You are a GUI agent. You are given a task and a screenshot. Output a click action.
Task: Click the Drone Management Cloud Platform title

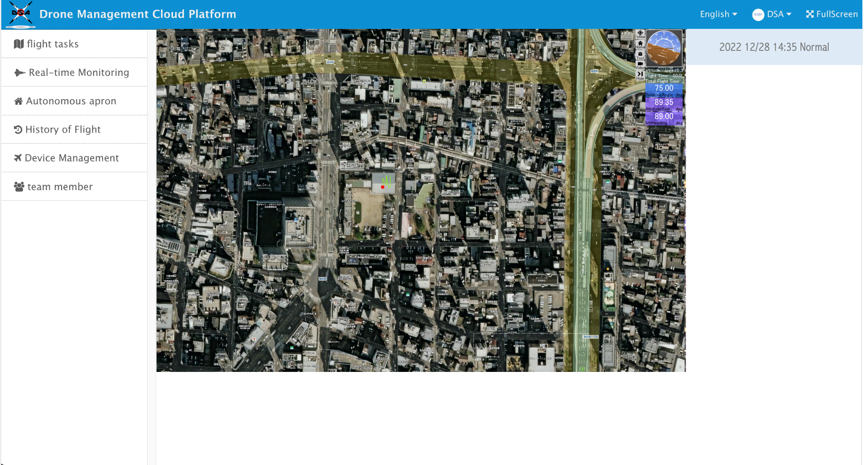[138, 14]
